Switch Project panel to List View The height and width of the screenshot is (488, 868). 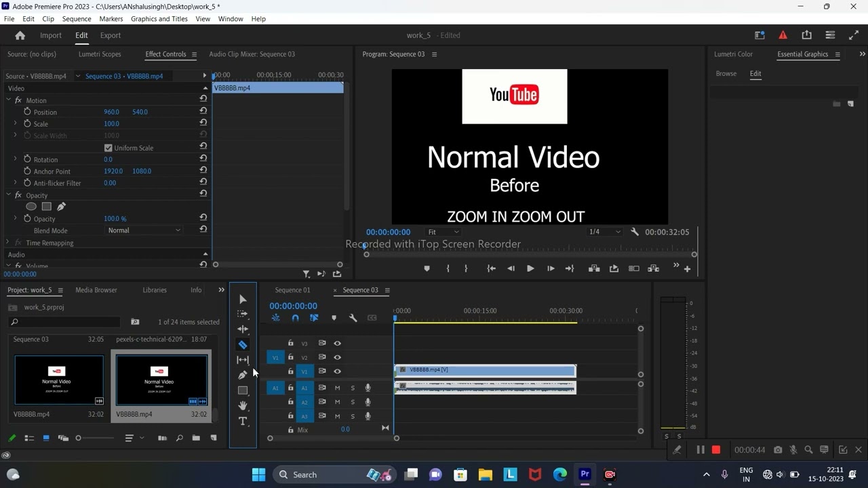[29, 439]
